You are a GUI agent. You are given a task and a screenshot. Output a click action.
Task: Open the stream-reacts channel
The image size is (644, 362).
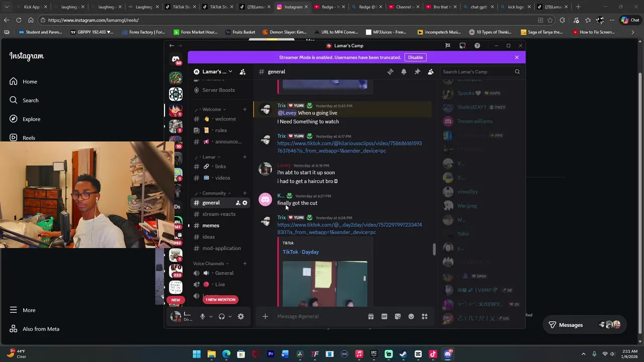(220, 214)
